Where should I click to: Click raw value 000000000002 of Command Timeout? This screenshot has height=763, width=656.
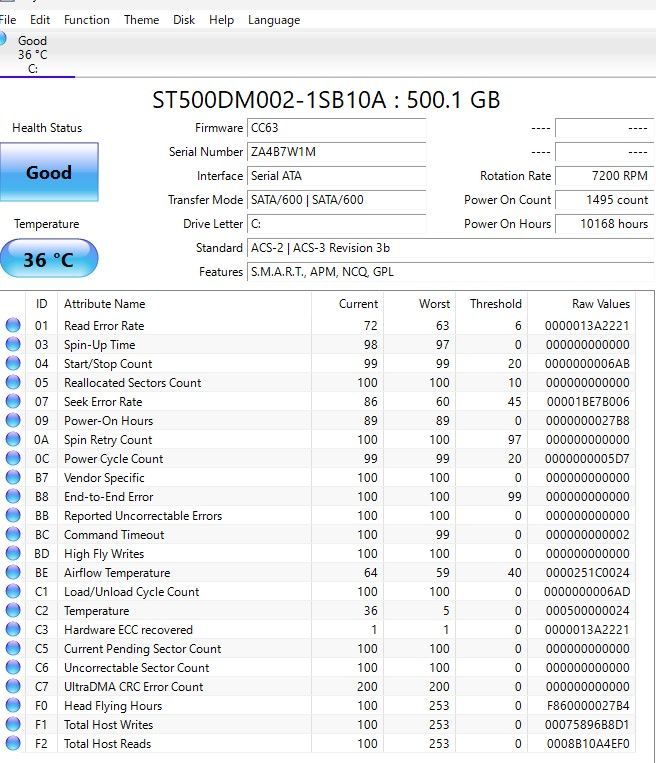[587, 534]
